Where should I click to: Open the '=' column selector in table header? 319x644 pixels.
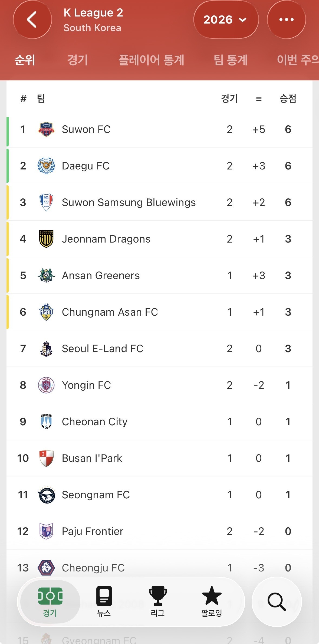coord(259,99)
